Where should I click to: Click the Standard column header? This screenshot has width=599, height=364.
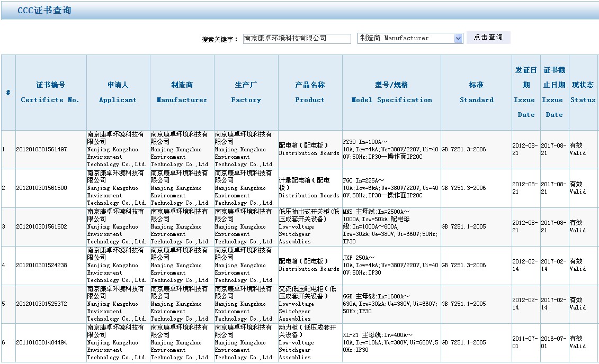tap(476, 92)
